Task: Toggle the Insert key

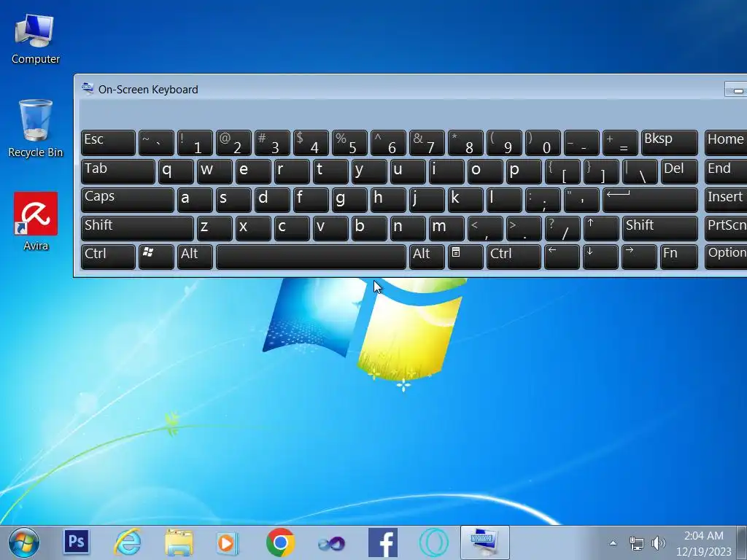Action: point(726,200)
